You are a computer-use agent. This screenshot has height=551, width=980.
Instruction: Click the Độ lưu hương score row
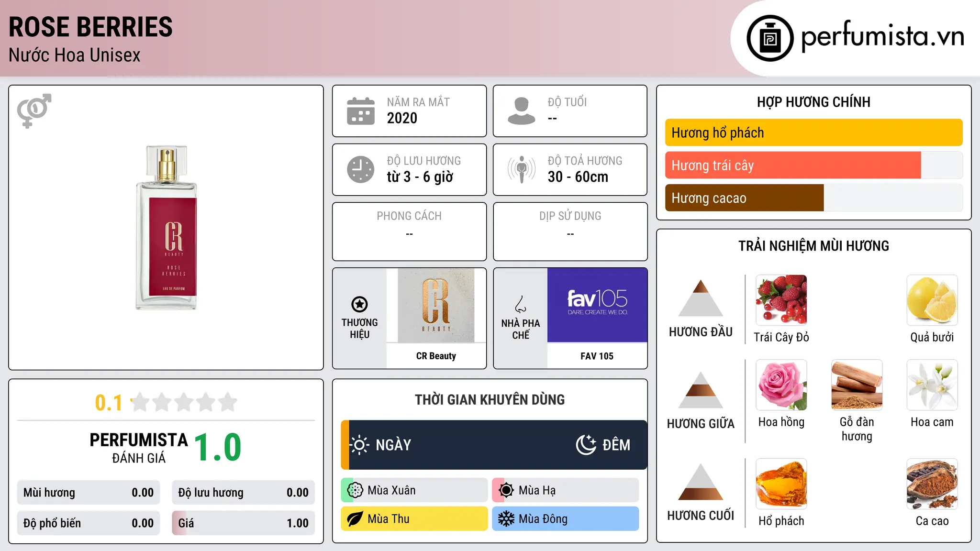click(x=243, y=493)
